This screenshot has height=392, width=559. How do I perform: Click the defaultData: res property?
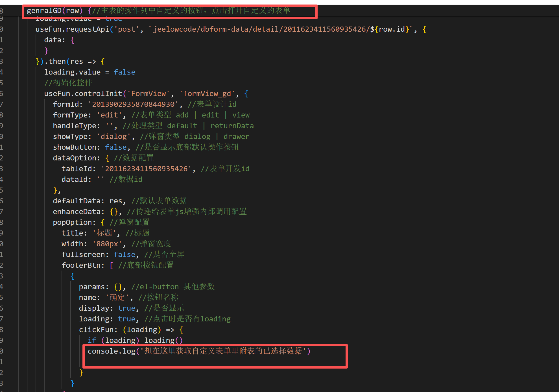pyautogui.click(x=88, y=201)
